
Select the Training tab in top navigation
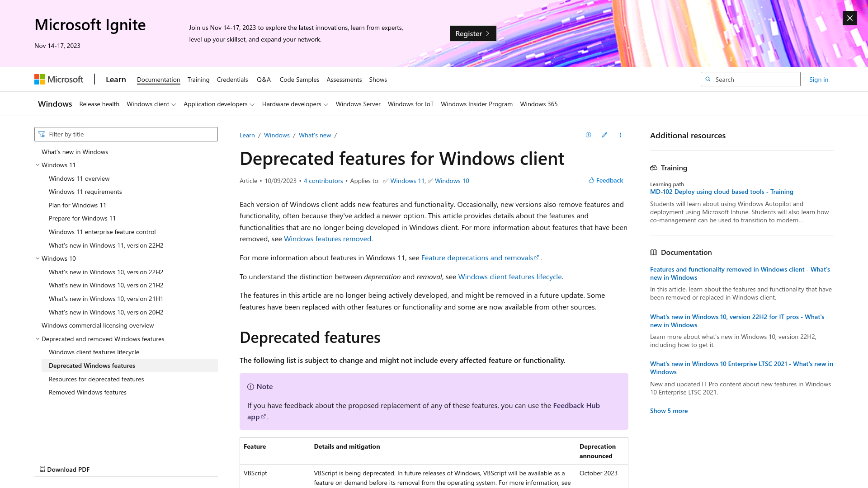pos(198,79)
